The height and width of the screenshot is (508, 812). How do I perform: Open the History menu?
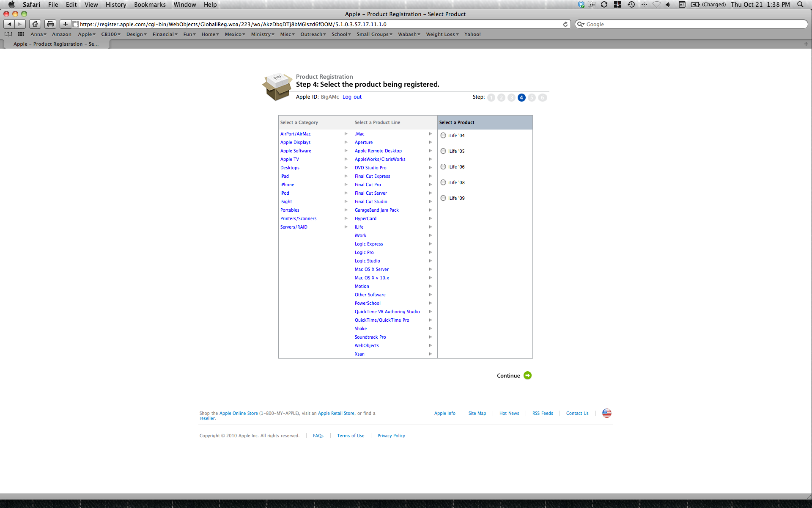pyautogui.click(x=116, y=5)
